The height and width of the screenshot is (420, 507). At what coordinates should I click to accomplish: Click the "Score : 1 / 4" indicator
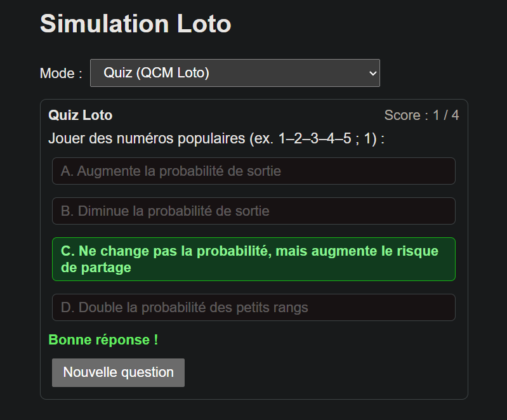[421, 115]
